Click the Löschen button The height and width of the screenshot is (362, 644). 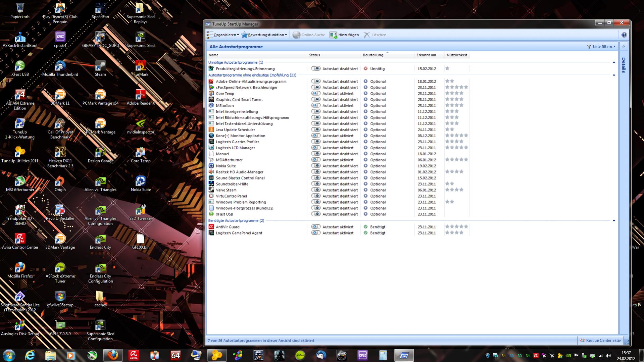pyautogui.click(x=375, y=35)
